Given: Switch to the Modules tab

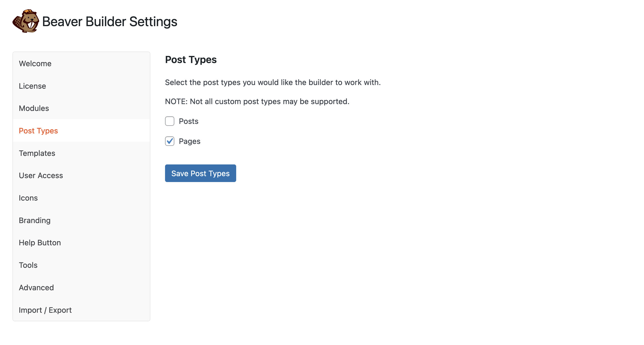Looking at the screenshot, I should click(x=34, y=108).
